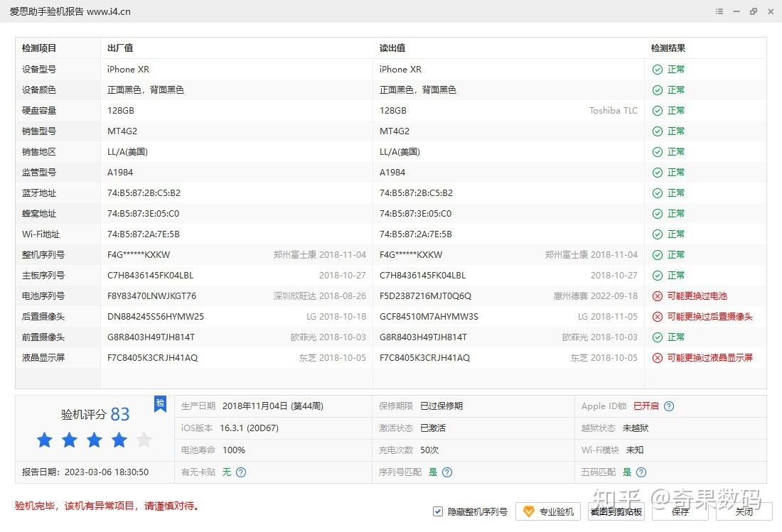Image resolution: width=782 pixels, height=532 pixels.
Task: Click the Apple ID锁 help question icon
Action: click(x=669, y=406)
